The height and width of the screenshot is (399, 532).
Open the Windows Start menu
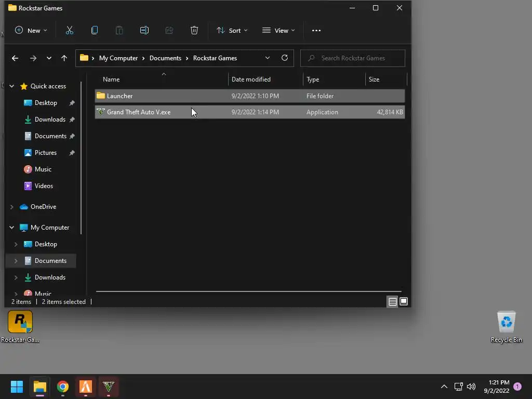click(17, 387)
